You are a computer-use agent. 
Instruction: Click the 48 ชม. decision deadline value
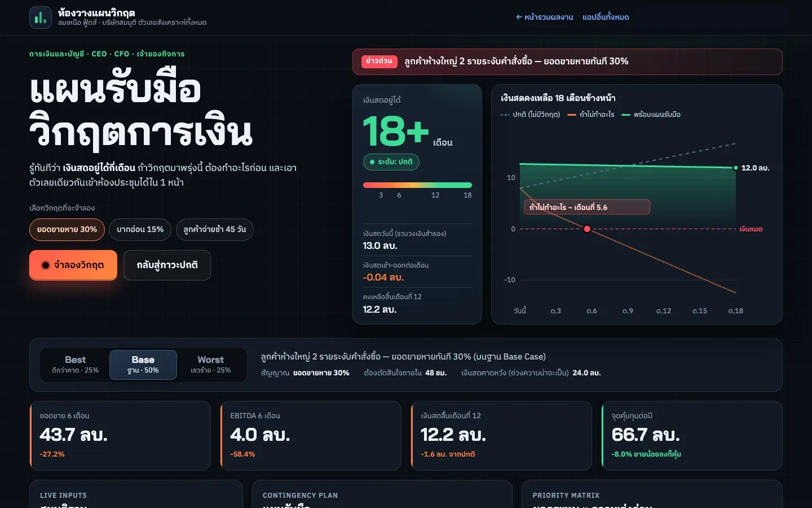[436, 373]
